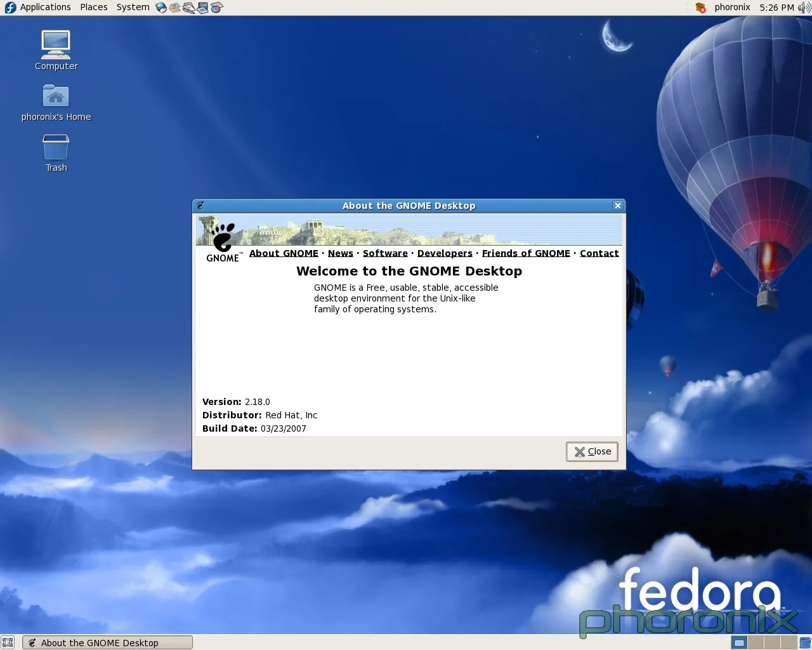Screen dimensions: 812x650
Task: Click the Fedora icon beside Applications
Action: click(x=10, y=8)
